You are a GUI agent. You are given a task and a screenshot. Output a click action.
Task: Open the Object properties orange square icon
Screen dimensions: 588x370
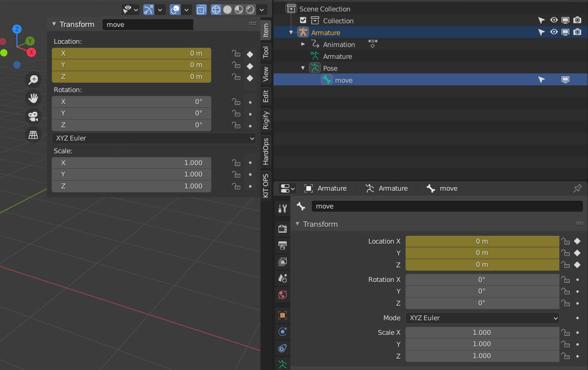(283, 315)
